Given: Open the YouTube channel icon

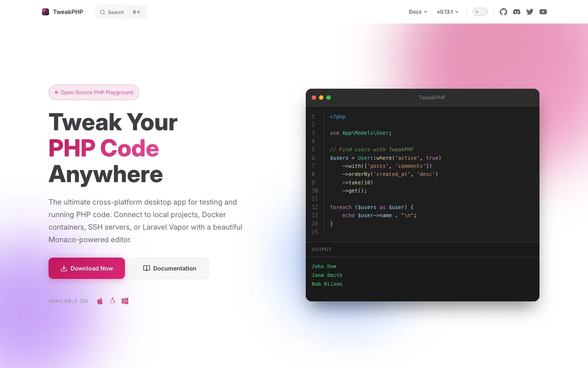Looking at the screenshot, I should click(543, 12).
